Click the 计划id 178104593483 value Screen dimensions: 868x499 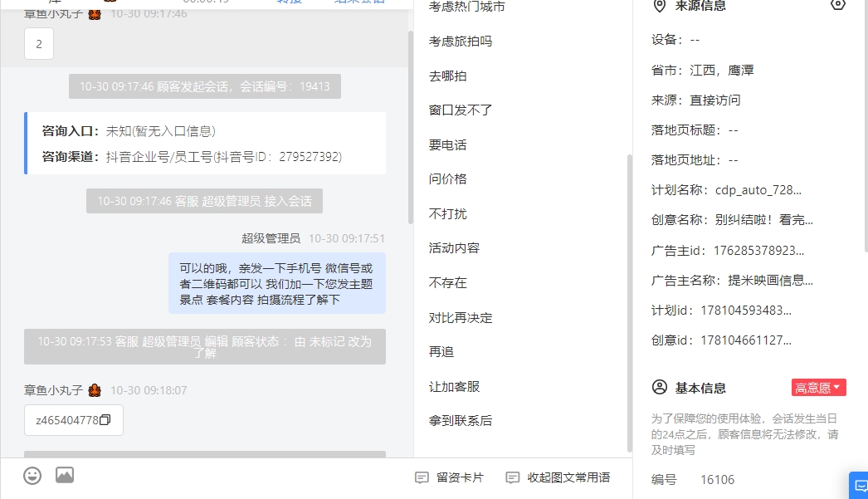tap(746, 311)
